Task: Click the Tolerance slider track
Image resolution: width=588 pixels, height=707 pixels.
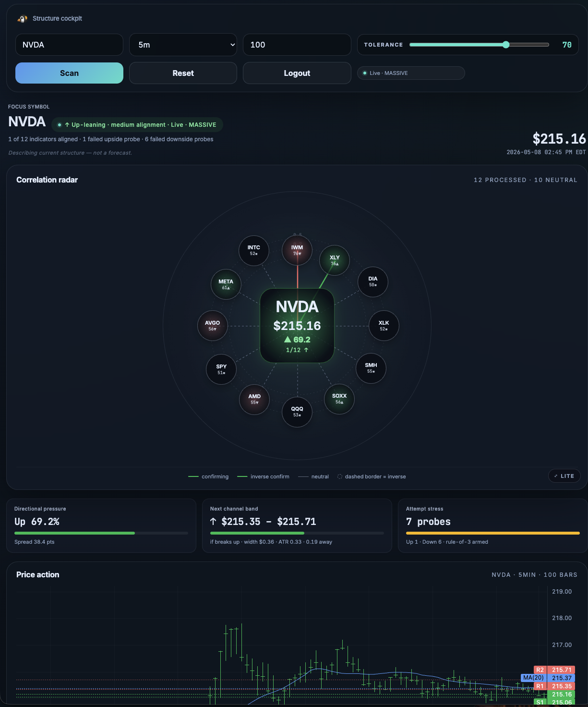Action: pos(479,45)
